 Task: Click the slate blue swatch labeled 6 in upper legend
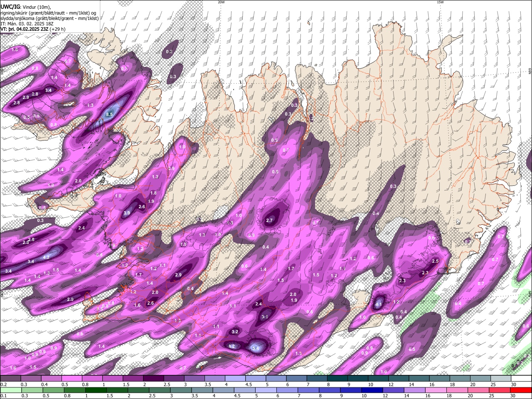click(296, 378)
